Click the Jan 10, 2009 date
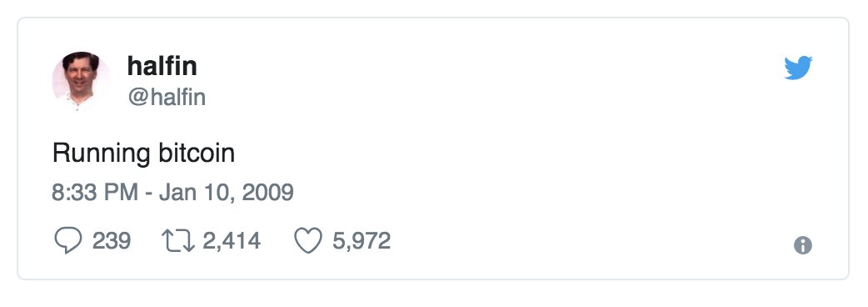868x307 pixels. click(227, 192)
